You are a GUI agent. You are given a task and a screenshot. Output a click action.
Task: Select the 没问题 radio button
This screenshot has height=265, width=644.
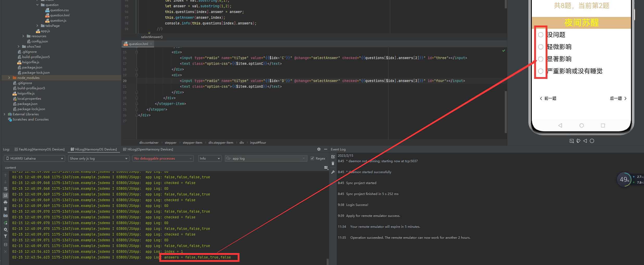click(541, 35)
